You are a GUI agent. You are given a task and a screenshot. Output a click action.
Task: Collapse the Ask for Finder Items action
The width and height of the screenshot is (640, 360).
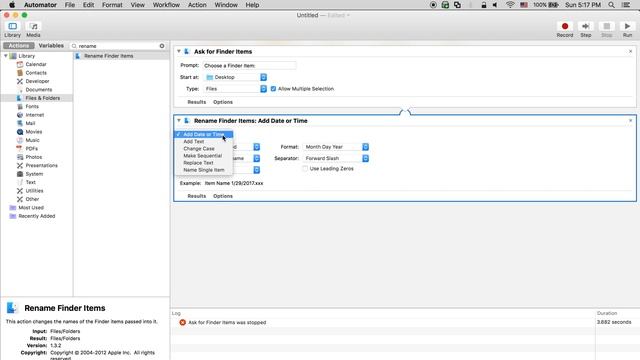point(179,51)
